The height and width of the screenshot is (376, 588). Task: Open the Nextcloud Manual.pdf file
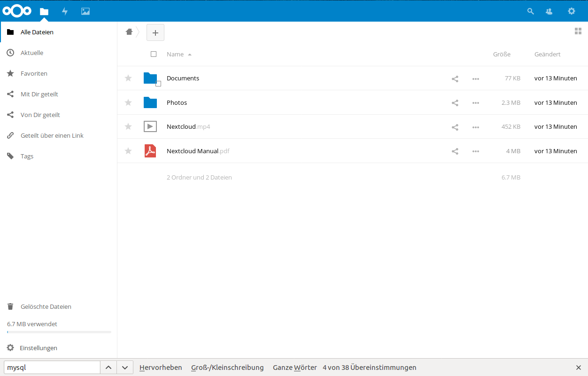(x=193, y=151)
